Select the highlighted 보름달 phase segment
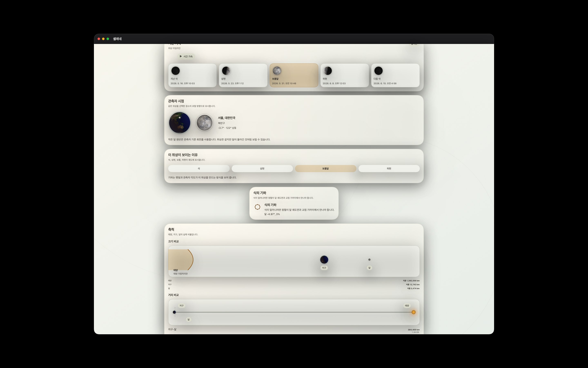Screen dimensions: 588x368 (326, 168)
